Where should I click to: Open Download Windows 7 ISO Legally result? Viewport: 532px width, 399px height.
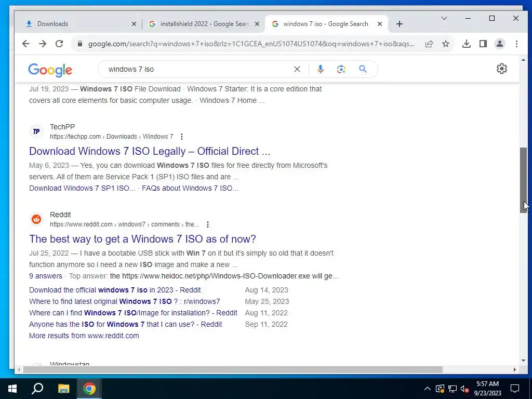point(150,151)
